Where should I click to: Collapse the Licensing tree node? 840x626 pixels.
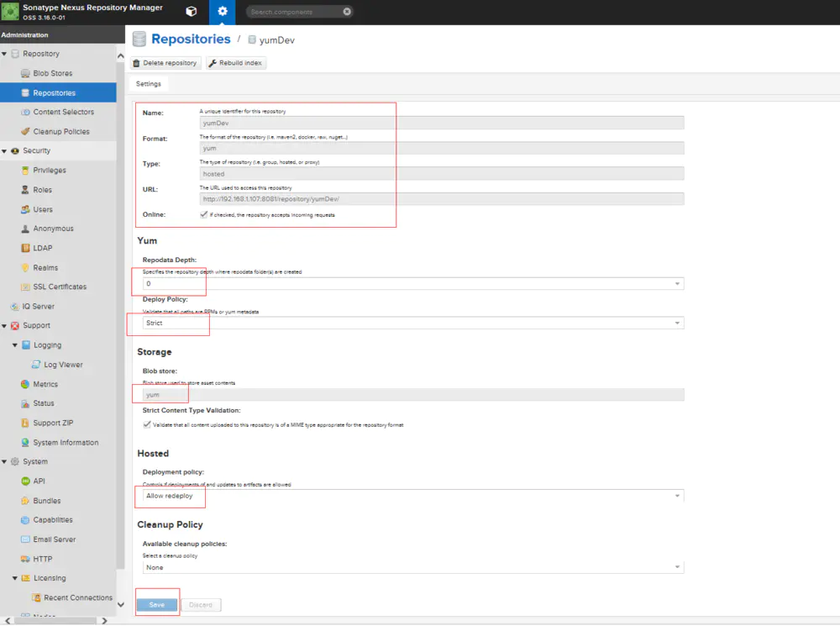tap(15, 578)
